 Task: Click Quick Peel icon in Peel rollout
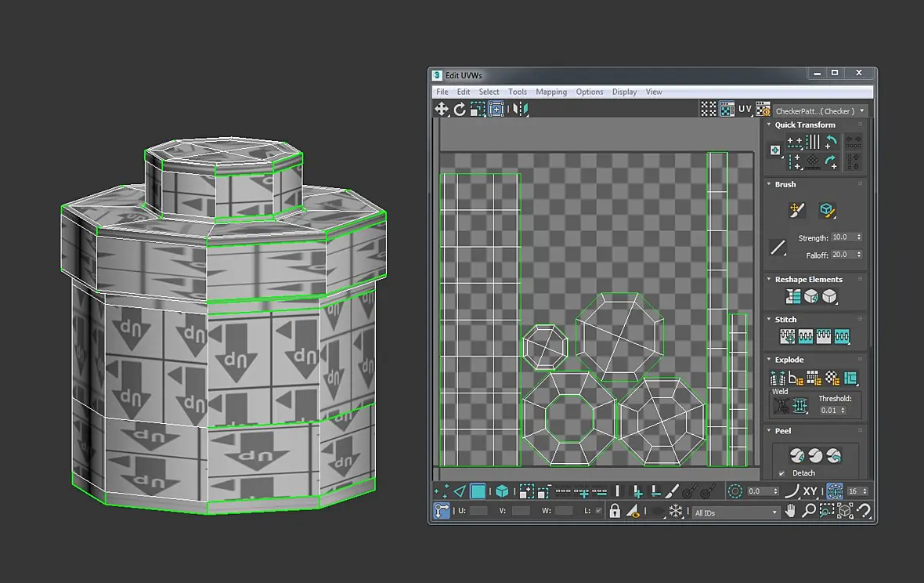[x=797, y=455]
